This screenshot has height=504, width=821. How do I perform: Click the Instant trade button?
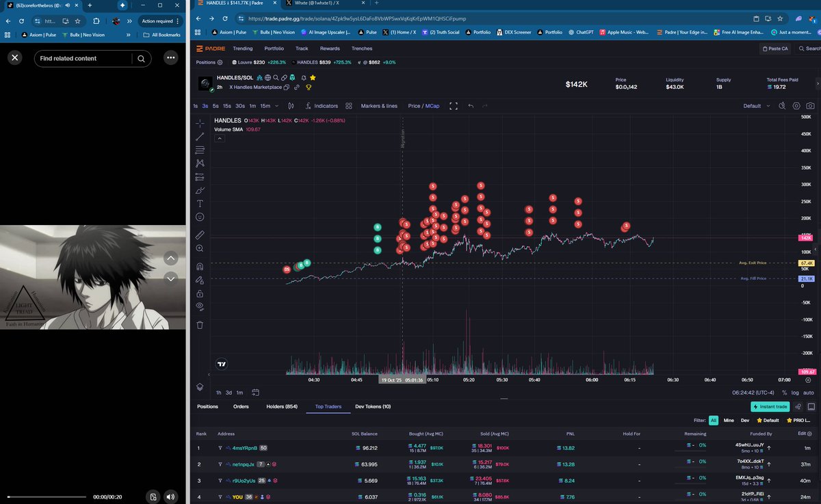tap(770, 406)
